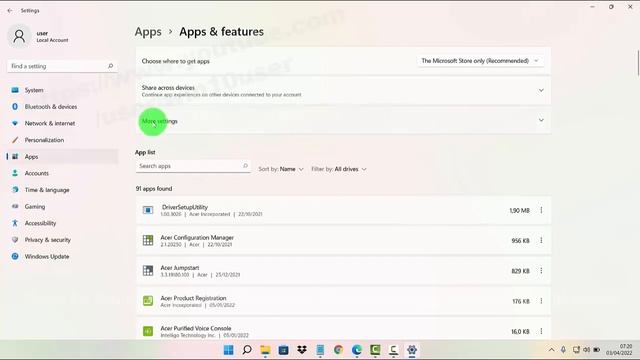
Task: Click the DriverSetupUtility app icon
Action: (x=148, y=210)
